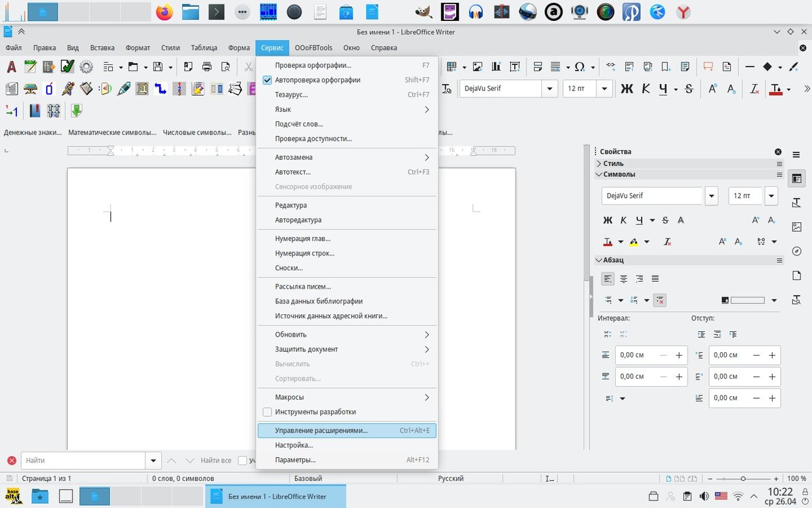
Task: Click the gear icon in OOoFBTools toolbar
Action: (x=86, y=66)
